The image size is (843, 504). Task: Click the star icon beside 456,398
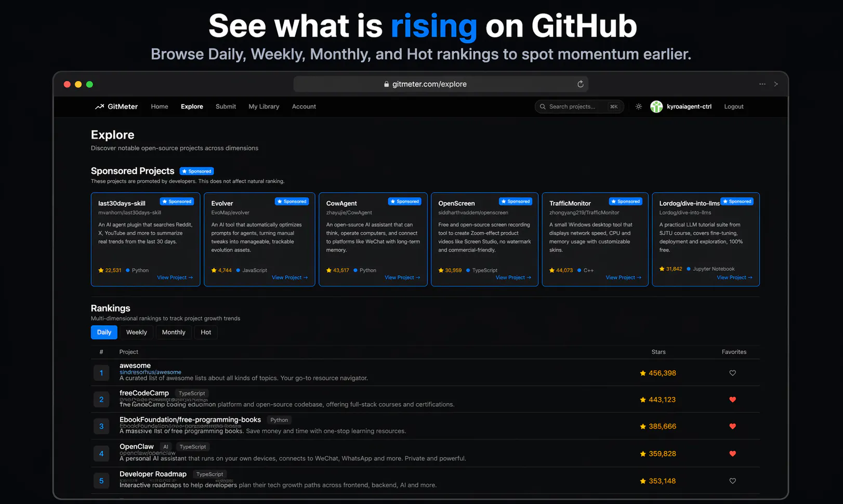click(643, 373)
